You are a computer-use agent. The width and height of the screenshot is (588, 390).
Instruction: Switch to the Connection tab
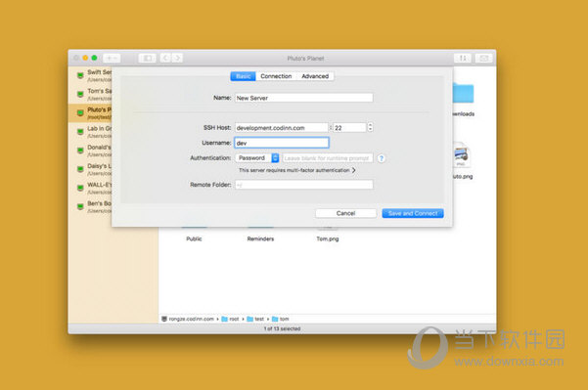click(x=276, y=76)
